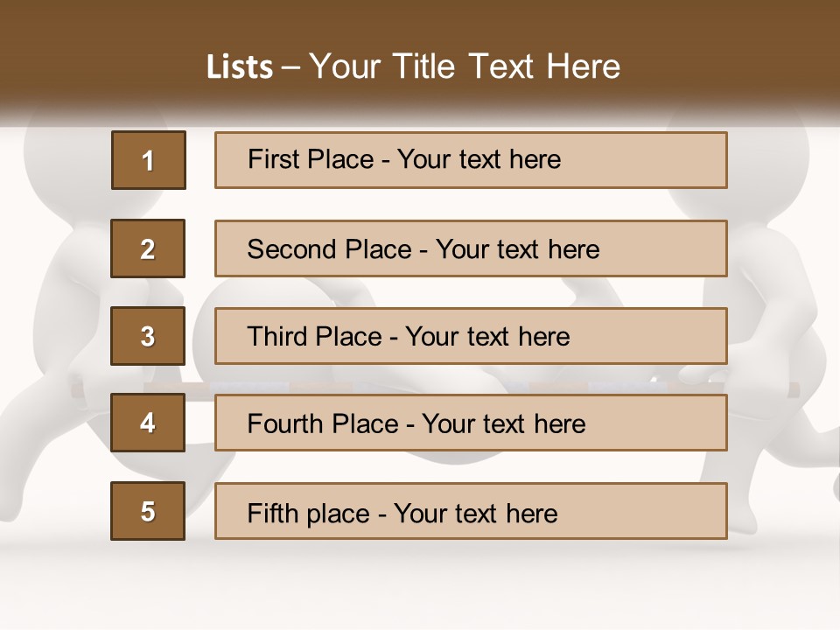Screen dimensions: 840x630
Task: Select the box labeled 4
Action: pos(148,423)
